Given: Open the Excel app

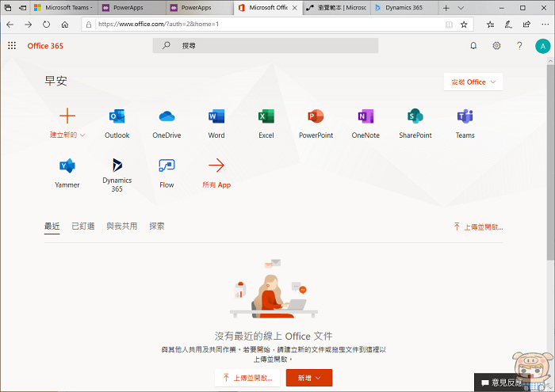Looking at the screenshot, I should [x=266, y=118].
